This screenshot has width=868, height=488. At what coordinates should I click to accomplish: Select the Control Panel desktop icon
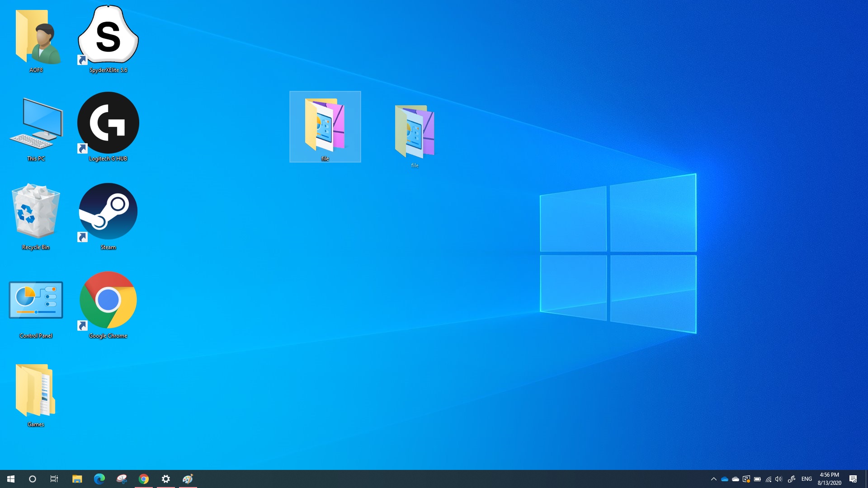pos(36,300)
